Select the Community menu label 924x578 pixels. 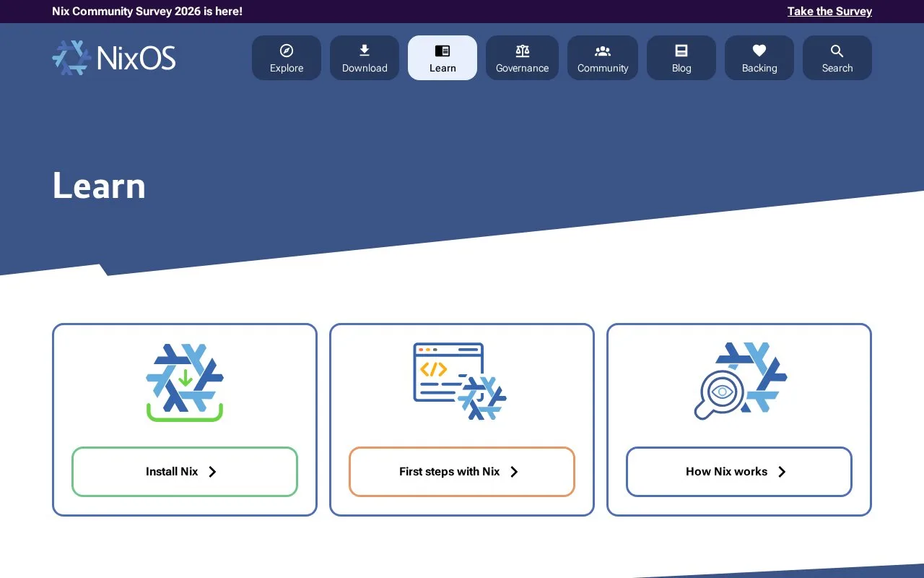tap(603, 68)
